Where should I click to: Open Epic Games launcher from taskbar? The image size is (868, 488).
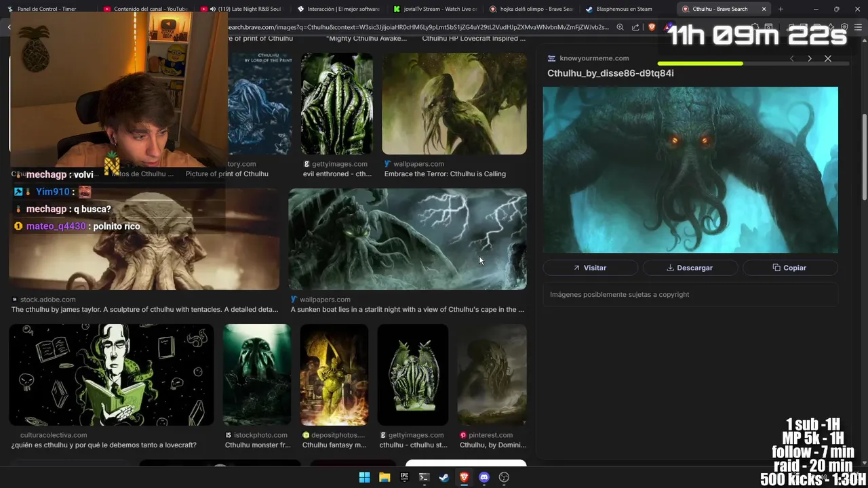click(x=404, y=477)
